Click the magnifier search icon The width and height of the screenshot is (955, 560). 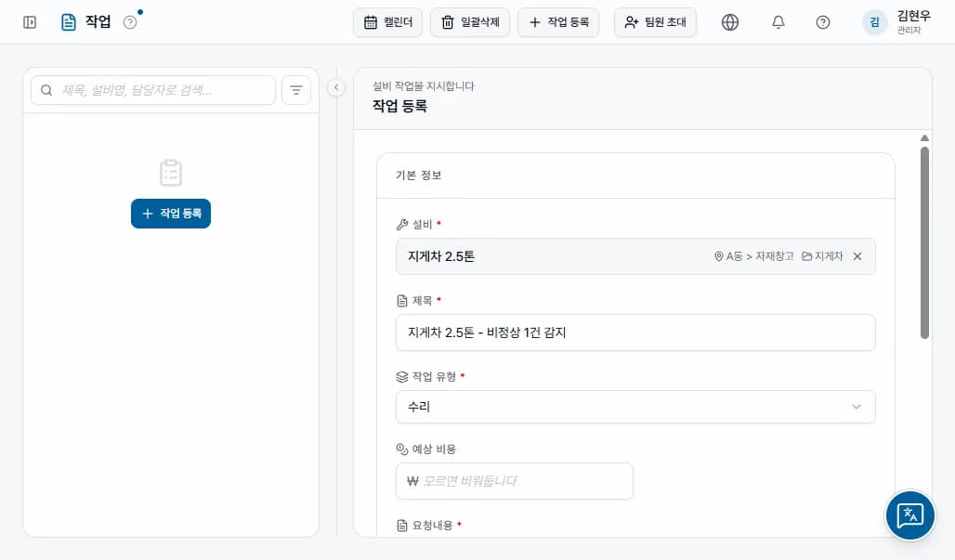[46, 90]
